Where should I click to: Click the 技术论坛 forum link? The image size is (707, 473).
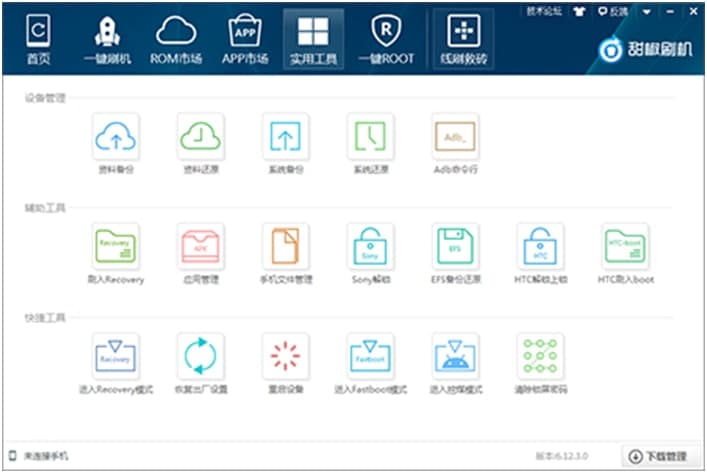[544, 11]
